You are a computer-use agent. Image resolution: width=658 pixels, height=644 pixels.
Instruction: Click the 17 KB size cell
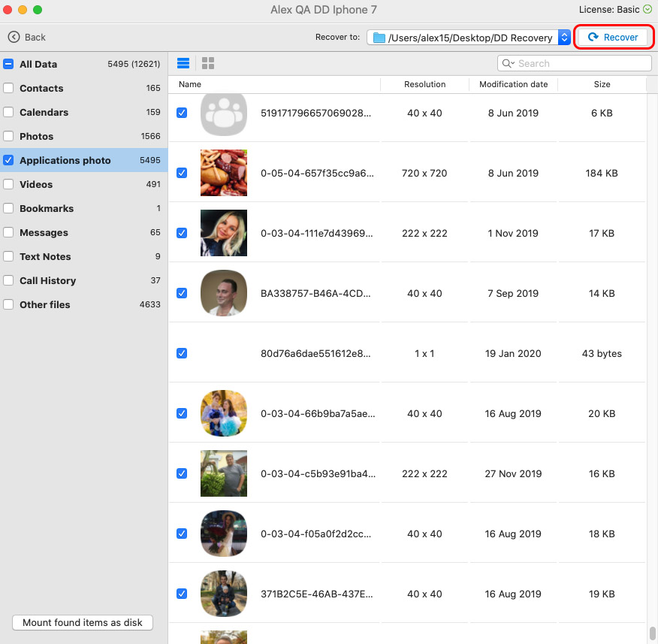(x=602, y=233)
